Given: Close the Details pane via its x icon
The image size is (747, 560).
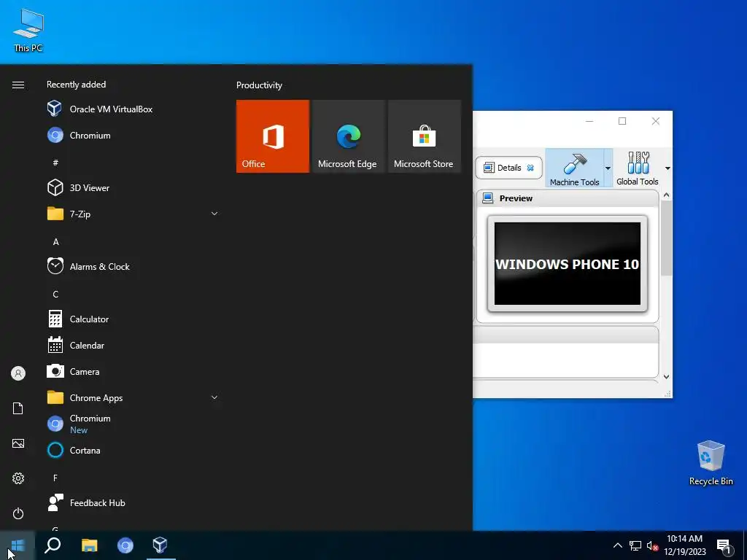Looking at the screenshot, I should click(530, 168).
